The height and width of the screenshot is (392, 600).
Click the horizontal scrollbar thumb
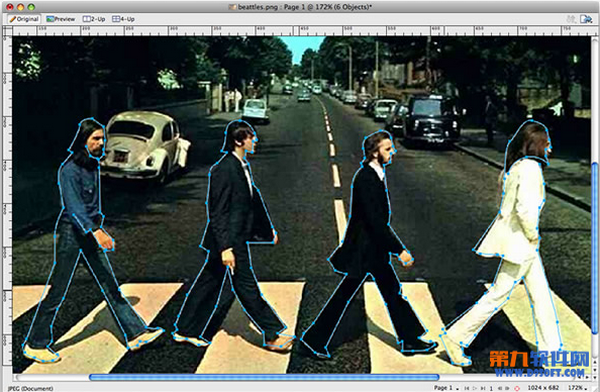point(264,377)
